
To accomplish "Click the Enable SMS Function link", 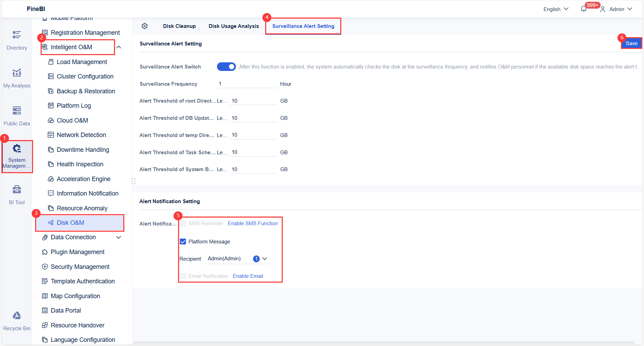I will click(253, 223).
